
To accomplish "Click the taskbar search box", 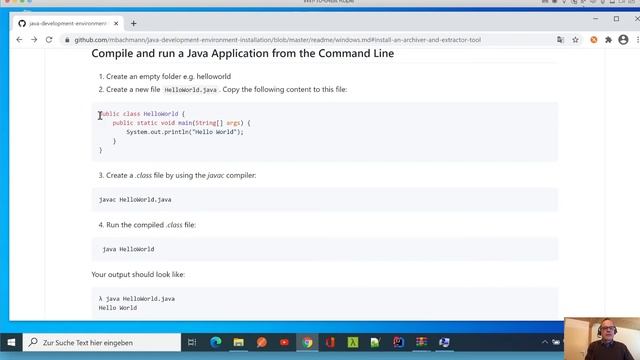I will click(102, 342).
